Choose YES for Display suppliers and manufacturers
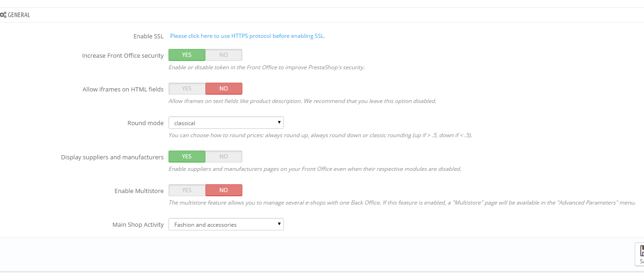This screenshot has width=644, height=278. click(x=187, y=157)
